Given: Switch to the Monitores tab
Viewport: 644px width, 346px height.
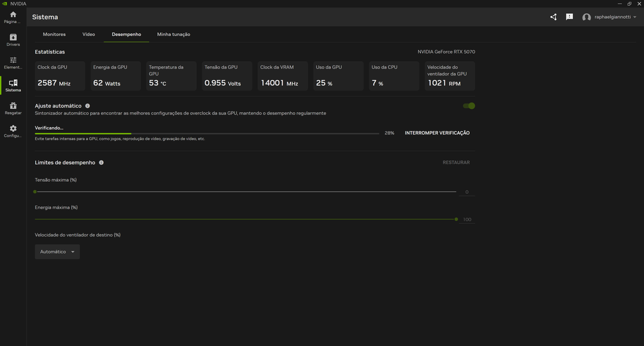Looking at the screenshot, I should pyautogui.click(x=54, y=34).
